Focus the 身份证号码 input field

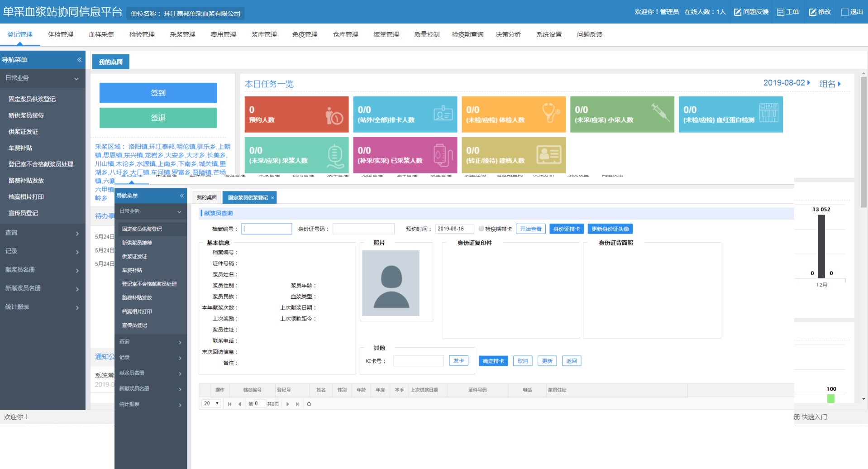tap(363, 229)
